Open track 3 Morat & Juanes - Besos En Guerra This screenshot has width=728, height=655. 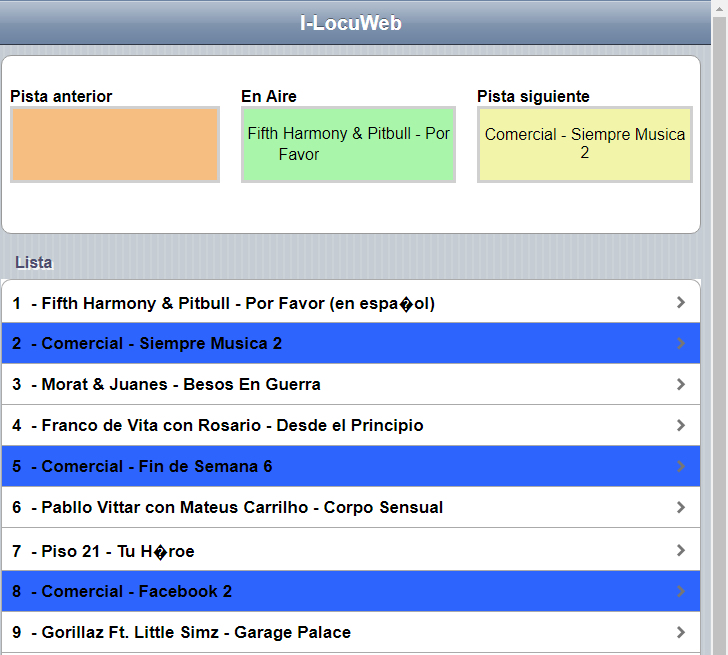(351, 384)
